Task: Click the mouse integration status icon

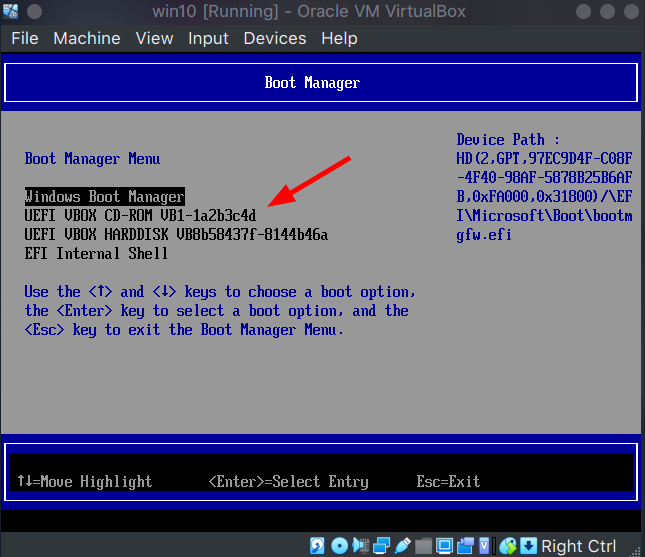Action: pos(508,545)
